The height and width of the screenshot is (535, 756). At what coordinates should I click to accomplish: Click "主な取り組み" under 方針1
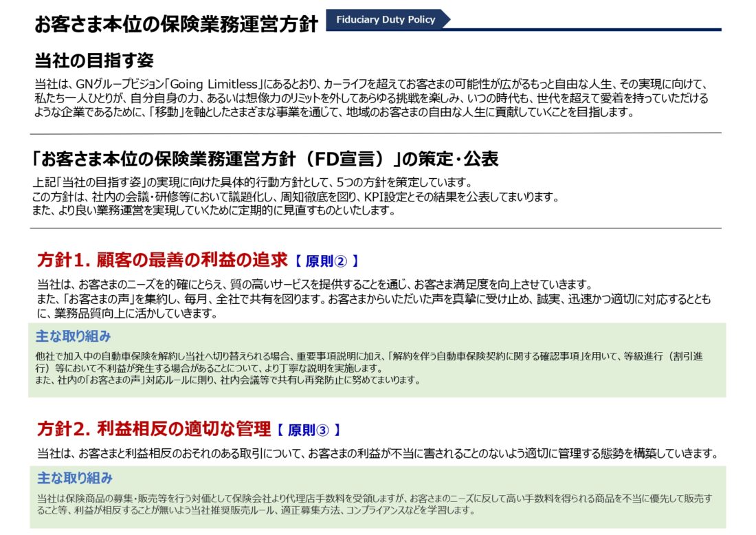74,336
